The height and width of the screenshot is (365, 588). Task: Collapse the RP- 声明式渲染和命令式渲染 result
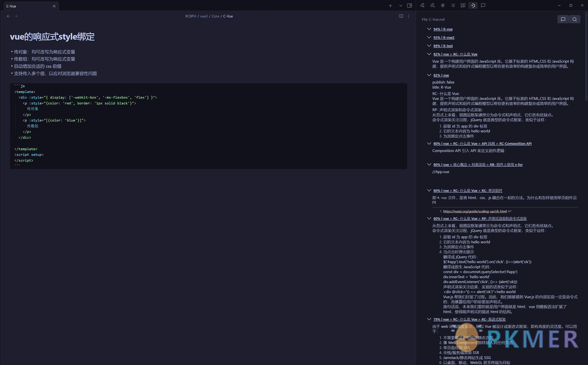(429, 218)
